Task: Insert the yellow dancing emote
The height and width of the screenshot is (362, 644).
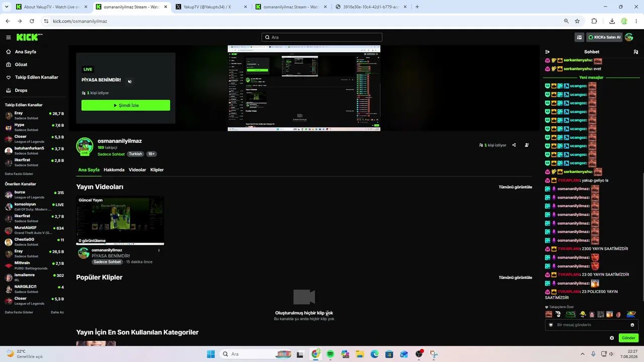Action: point(583,314)
